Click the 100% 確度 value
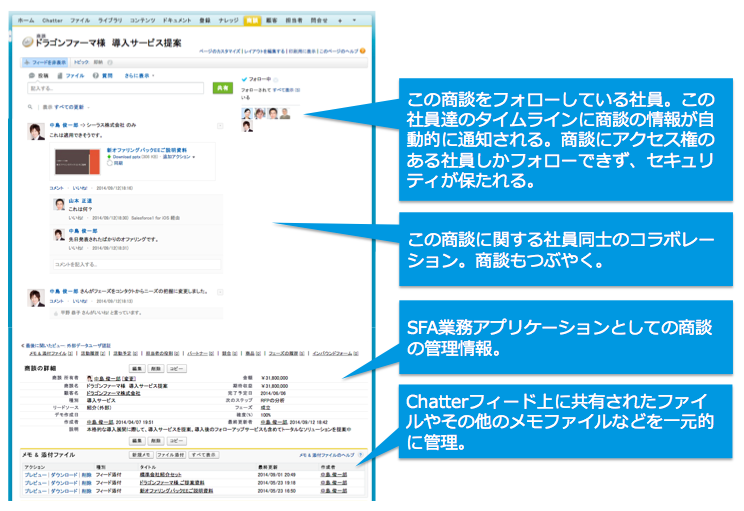Viewport: 744px width, 511px height. pos(266,415)
